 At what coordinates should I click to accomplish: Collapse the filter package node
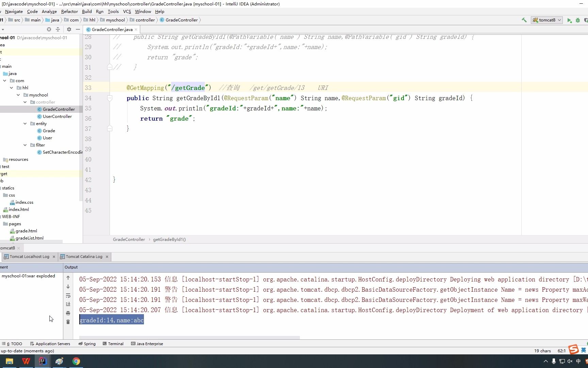click(25, 145)
